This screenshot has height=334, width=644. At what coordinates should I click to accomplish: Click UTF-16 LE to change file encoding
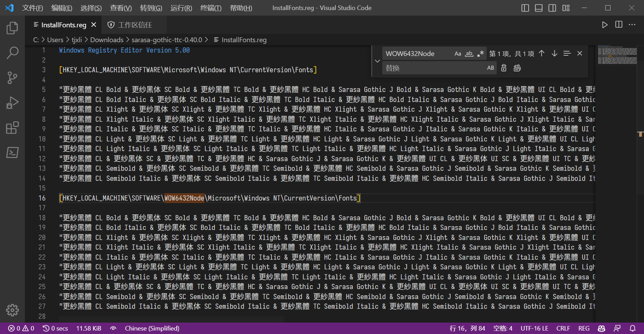pos(534,328)
